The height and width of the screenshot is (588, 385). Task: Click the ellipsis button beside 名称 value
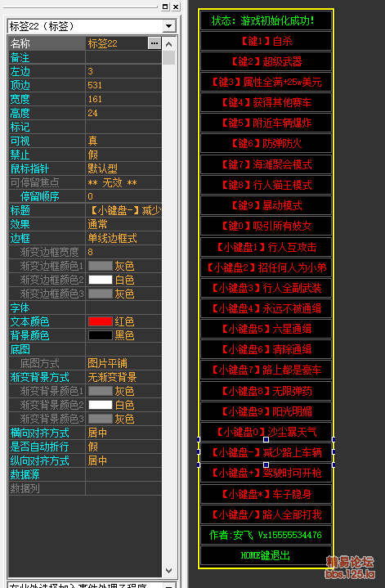click(x=154, y=43)
